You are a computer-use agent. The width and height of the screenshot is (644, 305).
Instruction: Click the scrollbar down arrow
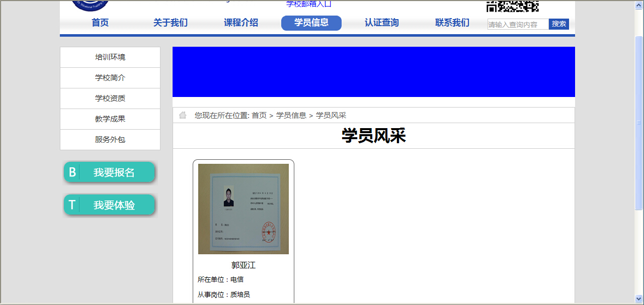639,298
